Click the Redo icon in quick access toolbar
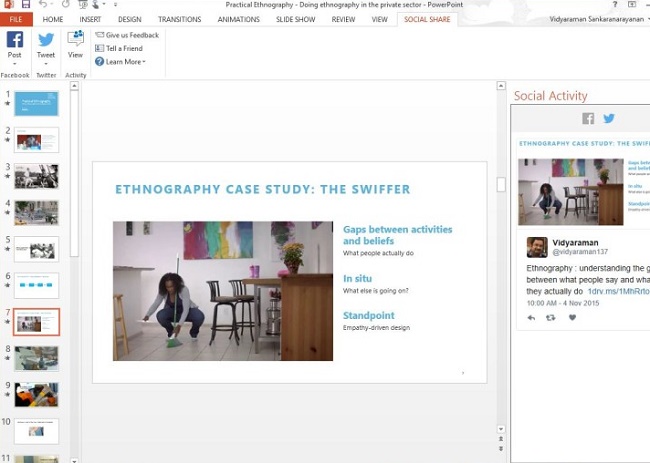650x463 pixels. (65, 5)
